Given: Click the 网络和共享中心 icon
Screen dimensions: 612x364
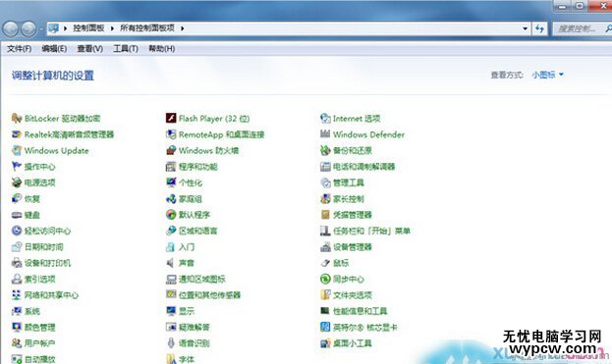Looking at the screenshot, I should (x=17, y=295).
